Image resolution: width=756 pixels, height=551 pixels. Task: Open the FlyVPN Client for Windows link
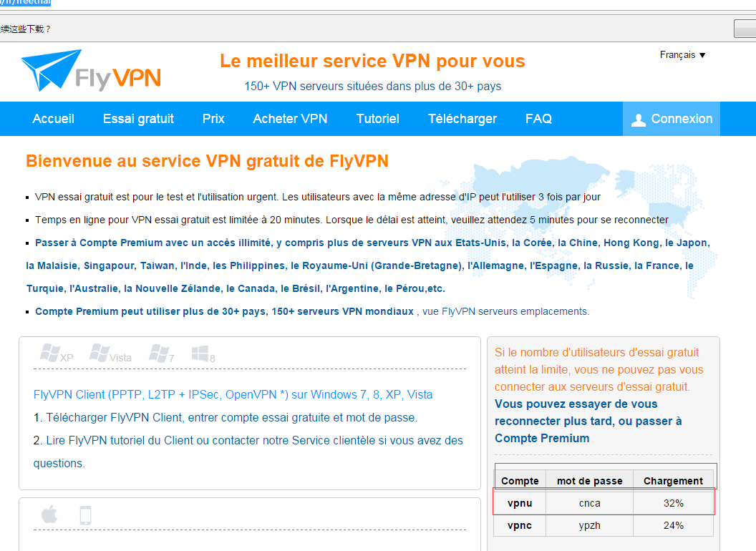(233, 394)
